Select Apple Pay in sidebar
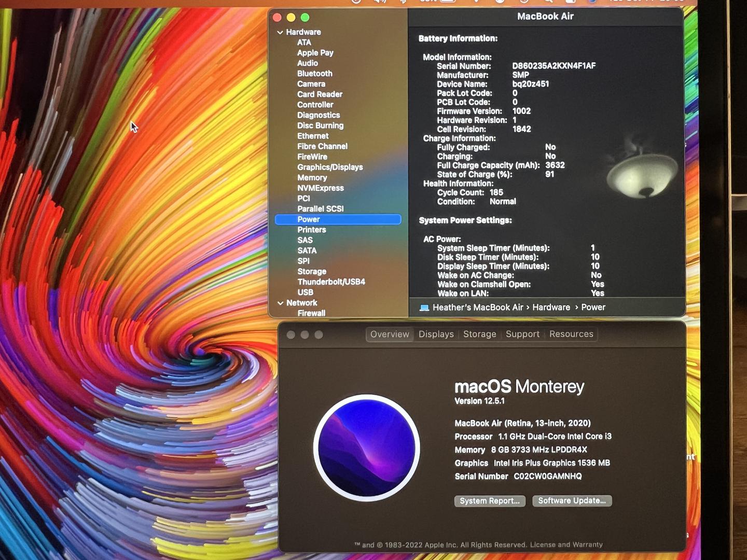The height and width of the screenshot is (560, 747). click(315, 53)
